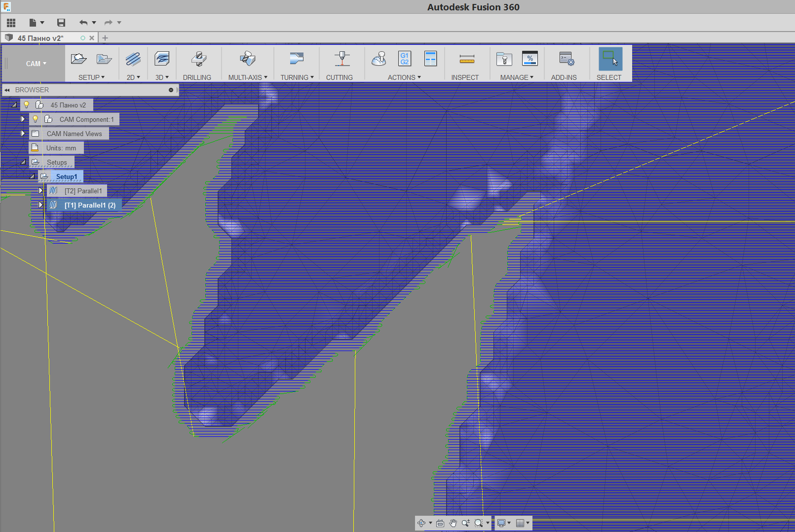Image resolution: width=795 pixels, height=532 pixels.
Task: Click the Multi-Axis tool icon
Action: pyautogui.click(x=248, y=59)
